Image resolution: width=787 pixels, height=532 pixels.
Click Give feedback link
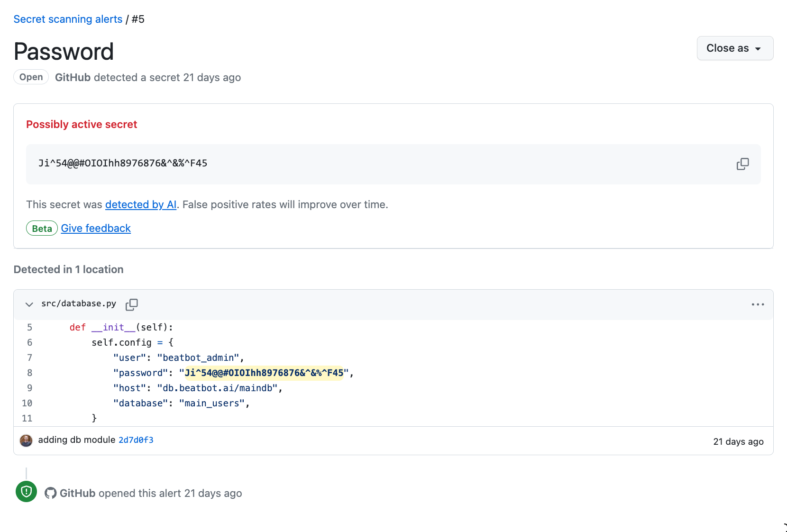(x=96, y=228)
